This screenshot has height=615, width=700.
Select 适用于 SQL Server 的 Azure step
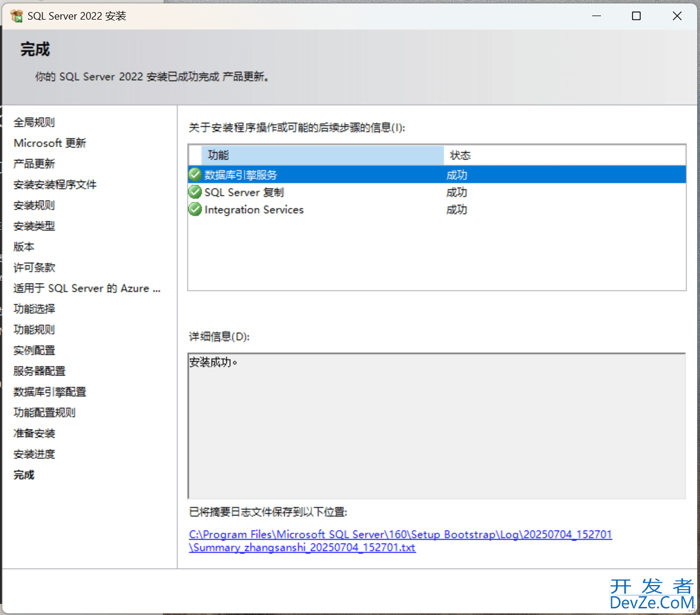point(87,288)
